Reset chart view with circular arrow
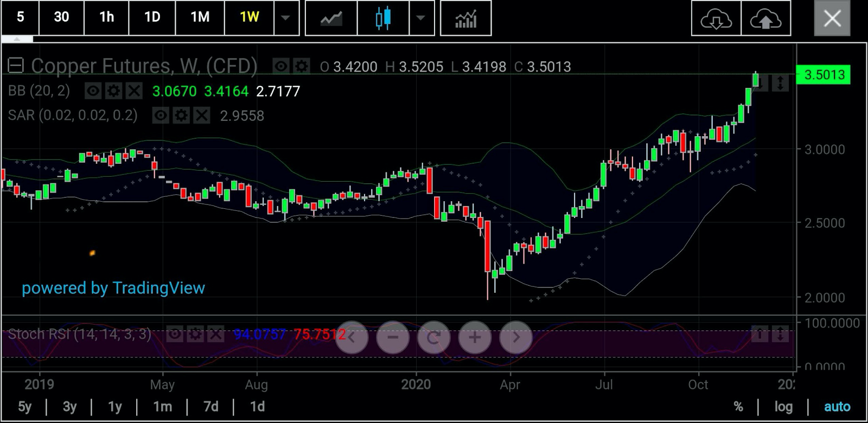This screenshot has height=423, width=868. tap(434, 337)
